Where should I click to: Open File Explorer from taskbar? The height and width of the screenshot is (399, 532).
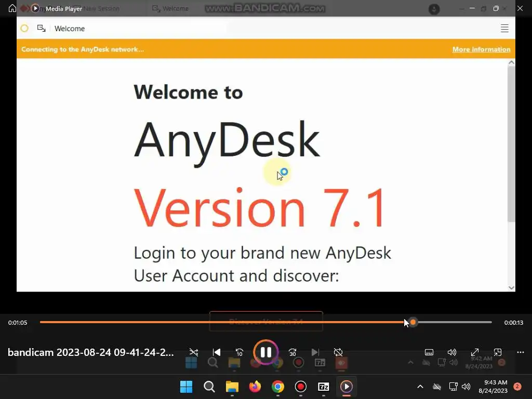(232, 387)
